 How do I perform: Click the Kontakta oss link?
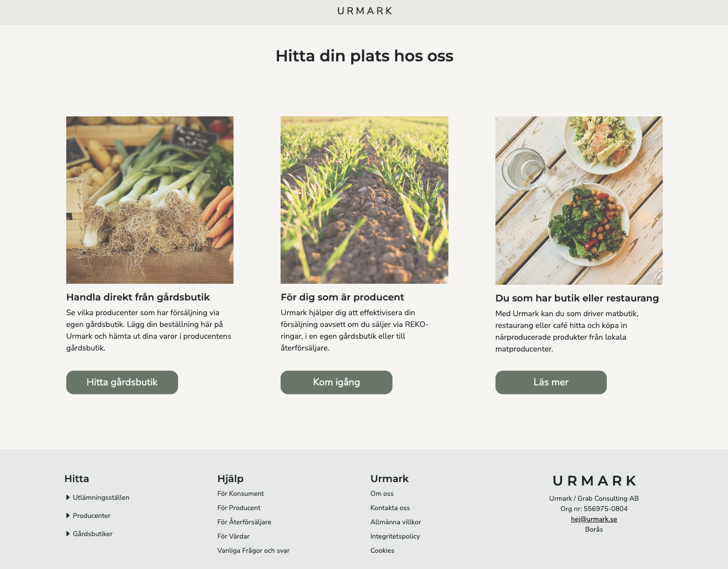pos(390,508)
